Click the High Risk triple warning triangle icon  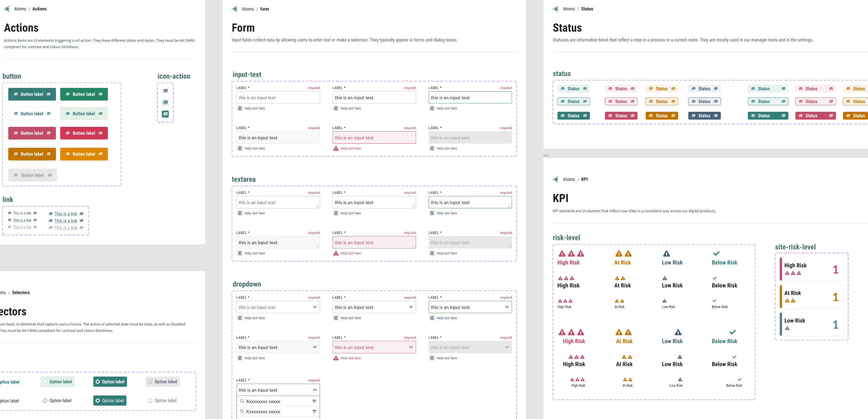click(x=570, y=254)
